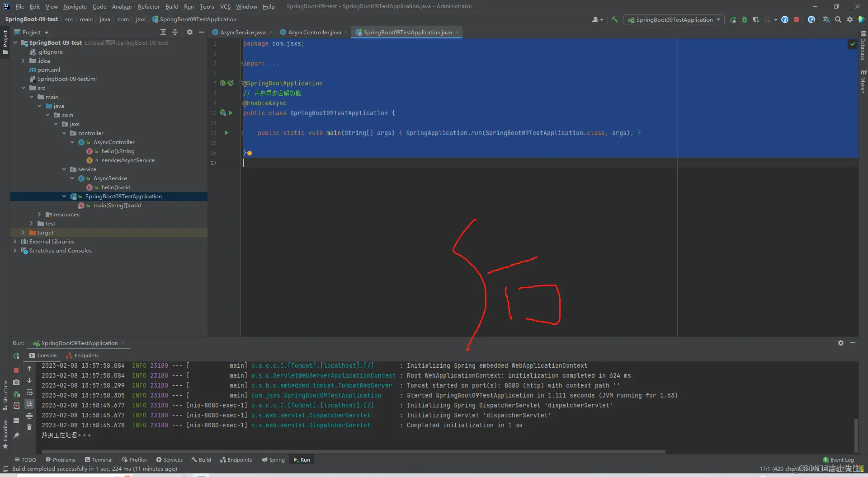
Task: Click the run gutter arrow beside main method
Action: [226, 133]
